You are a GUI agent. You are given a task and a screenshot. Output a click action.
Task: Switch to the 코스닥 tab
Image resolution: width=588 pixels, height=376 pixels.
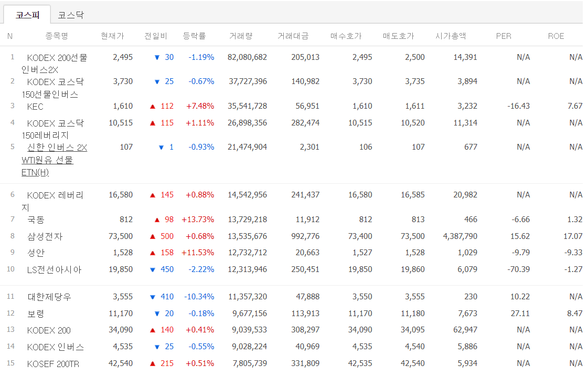pos(71,15)
